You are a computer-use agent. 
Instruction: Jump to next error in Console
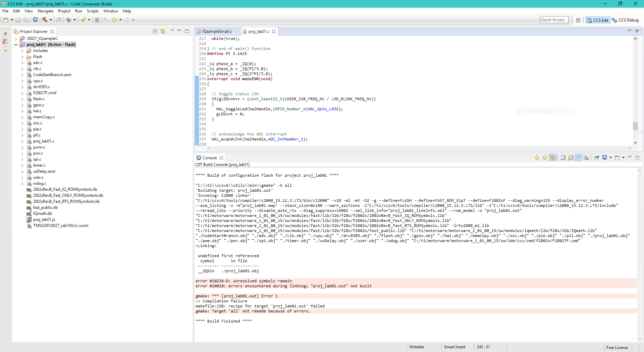(537, 158)
